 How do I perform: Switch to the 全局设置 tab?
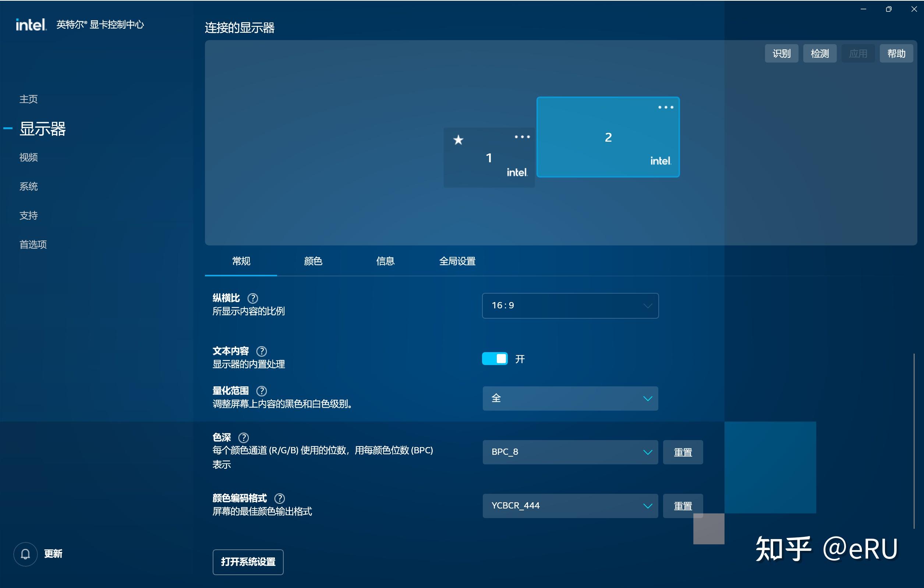[x=457, y=261]
